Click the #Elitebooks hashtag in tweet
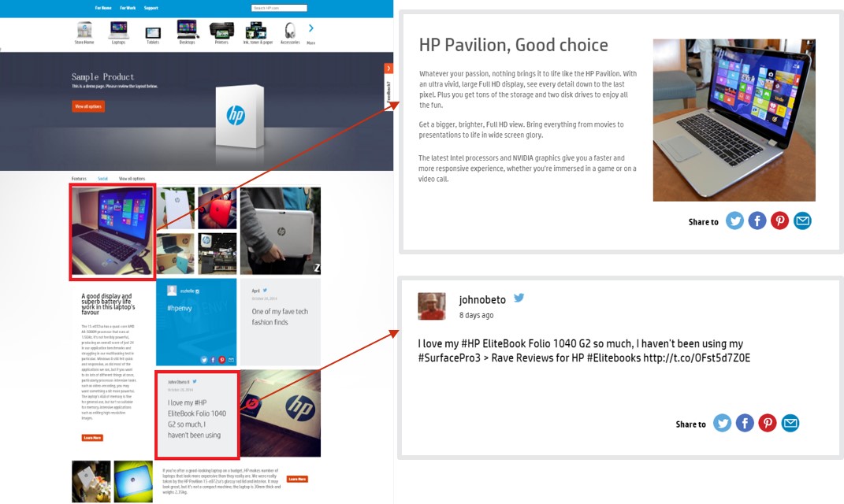The image size is (844, 504). point(614,358)
